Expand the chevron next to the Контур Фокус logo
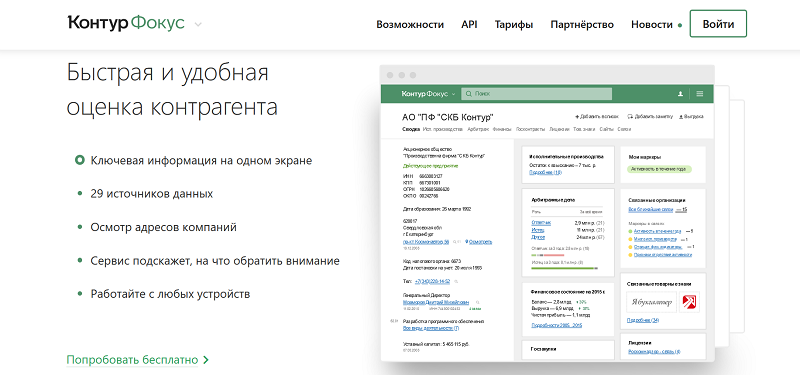This screenshot has height=375, width=800. point(198,24)
